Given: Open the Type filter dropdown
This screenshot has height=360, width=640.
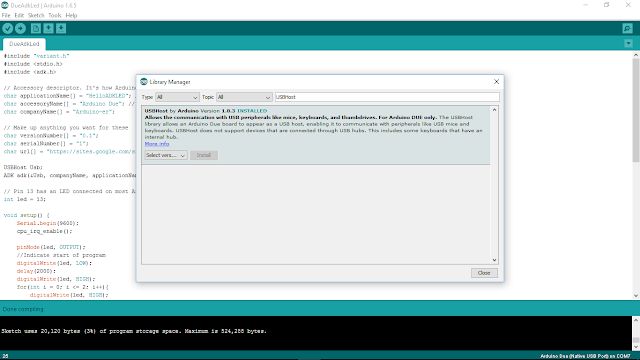Looking at the screenshot, I should coord(177,97).
